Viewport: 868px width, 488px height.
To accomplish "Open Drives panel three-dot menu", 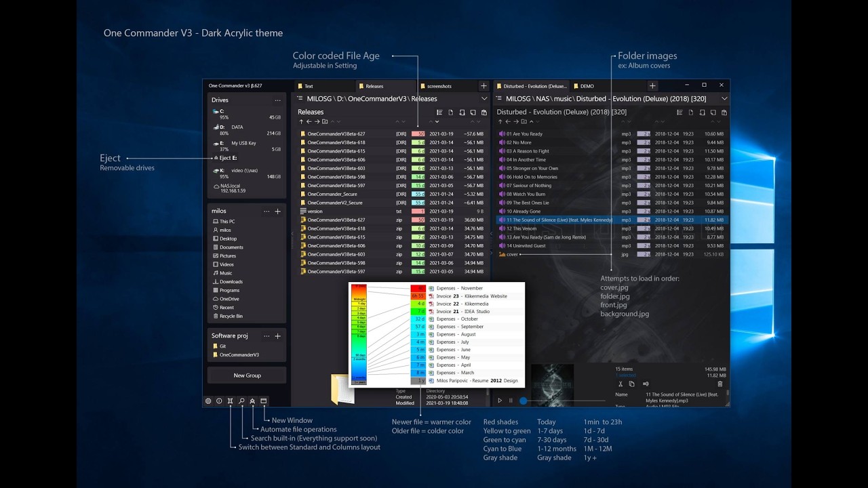I will click(277, 100).
